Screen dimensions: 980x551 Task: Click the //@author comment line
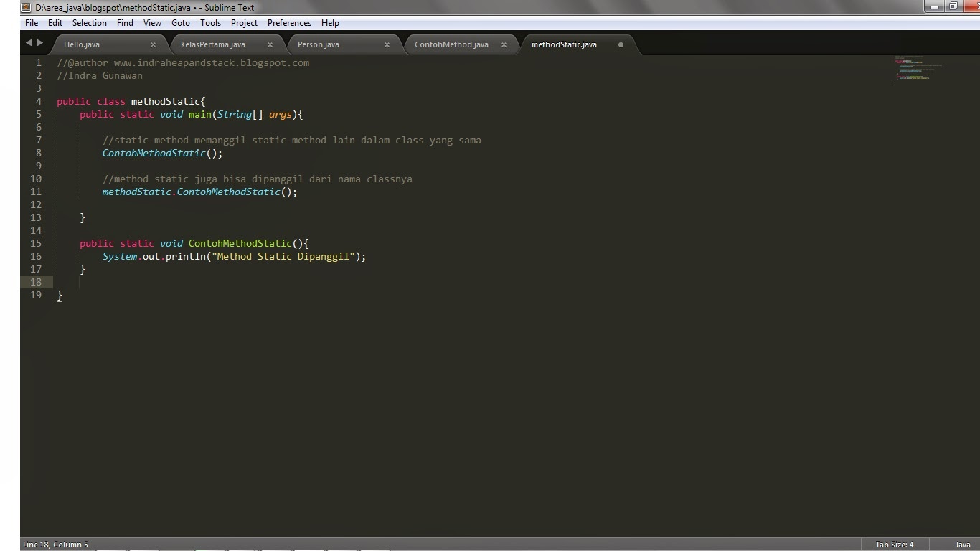click(183, 62)
